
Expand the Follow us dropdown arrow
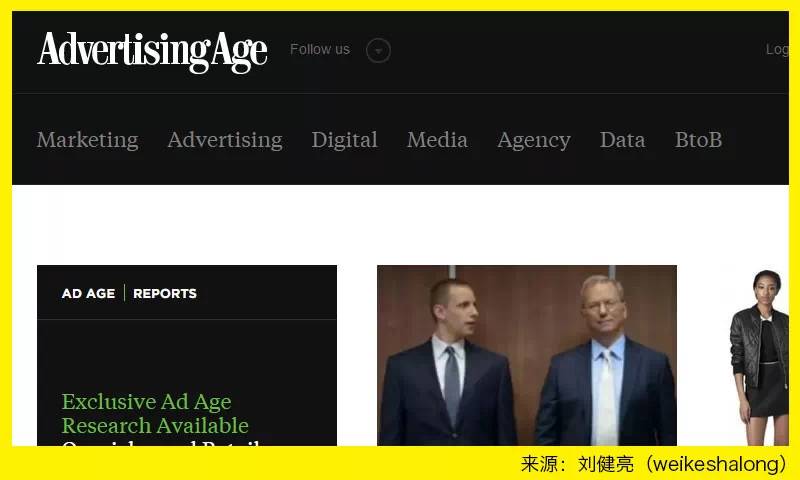pyautogui.click(x=378, y=50)
